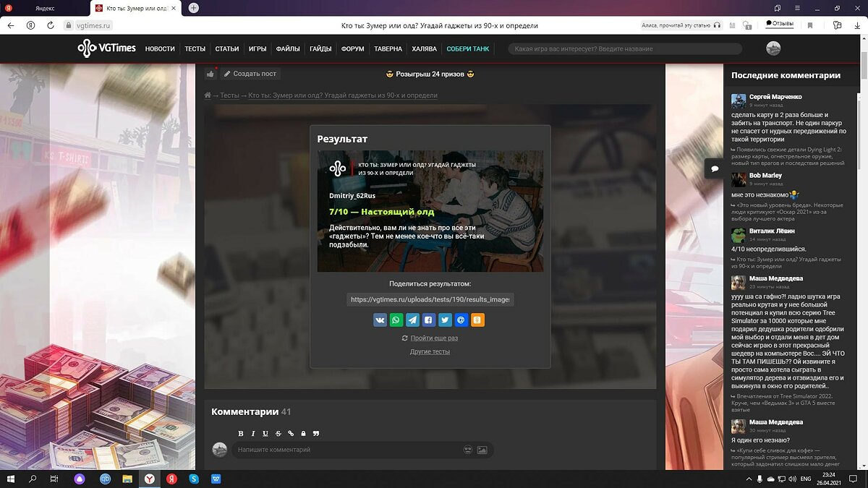Viewport: 868px width, 488px height.
Task: Share result via WhatsApp icon
Action: (396, 320)
